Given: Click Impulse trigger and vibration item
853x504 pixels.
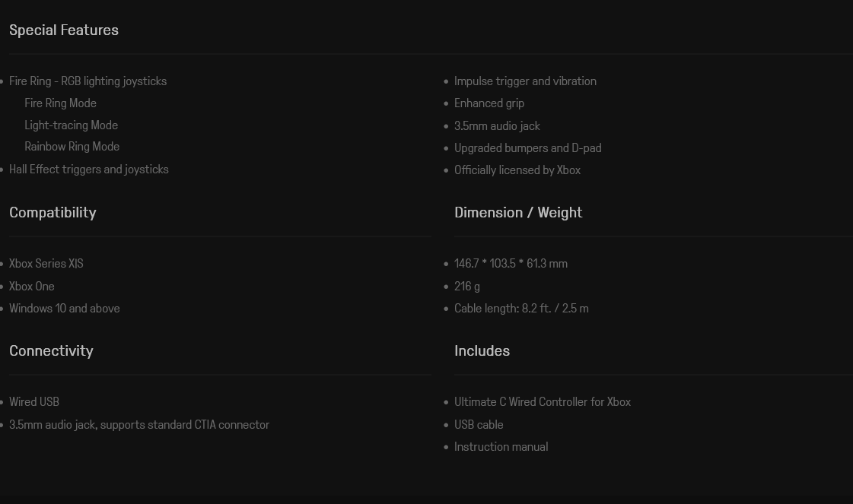Looking at the screenshot, I should pyautogui.click(x=525, y=81).
